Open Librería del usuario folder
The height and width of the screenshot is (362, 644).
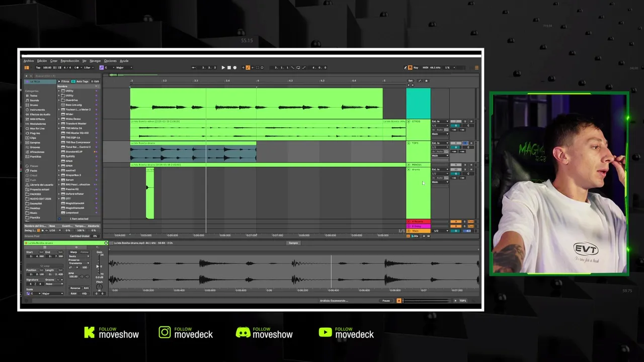(40, 185)
